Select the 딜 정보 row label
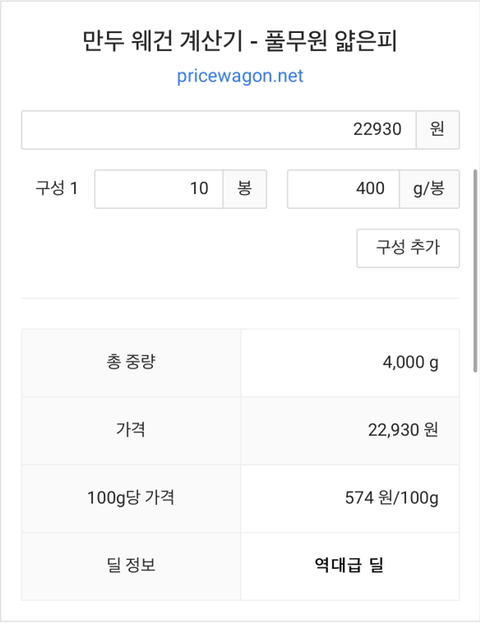 131,566
